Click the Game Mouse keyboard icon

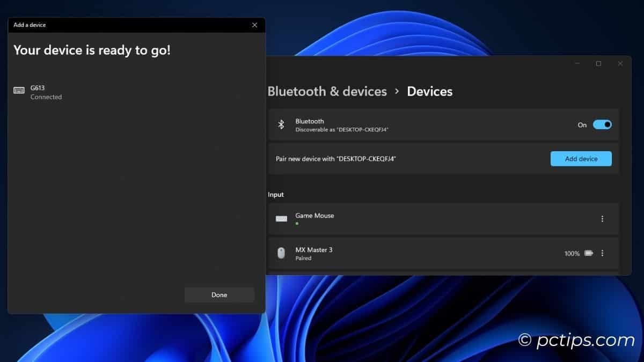coord(281,219)
